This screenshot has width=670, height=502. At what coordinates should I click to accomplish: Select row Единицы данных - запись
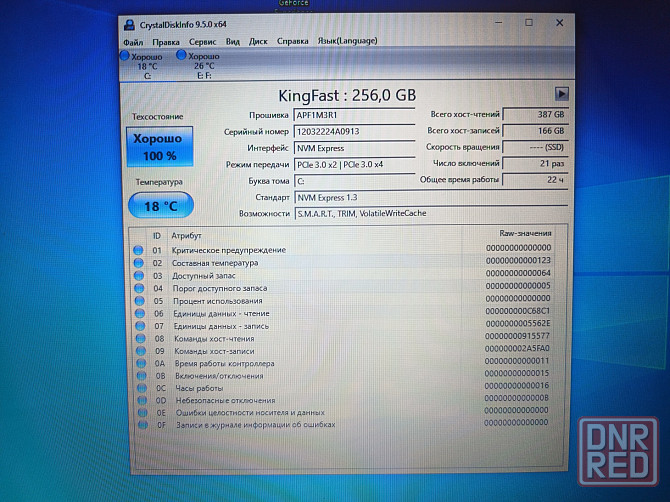point(343,326)
